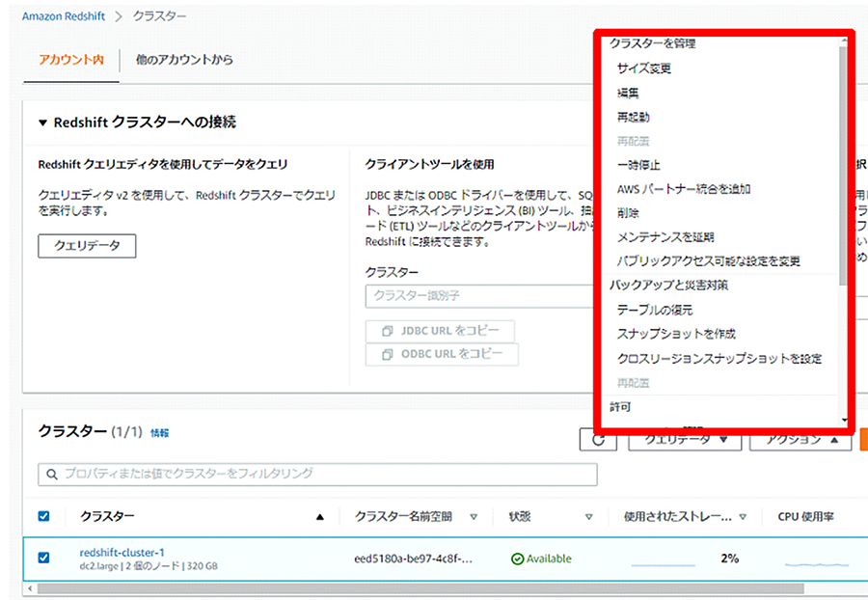The image size is (868, 600).
Task: Click the cluster filter search field
Action: (x=317, y=475)
